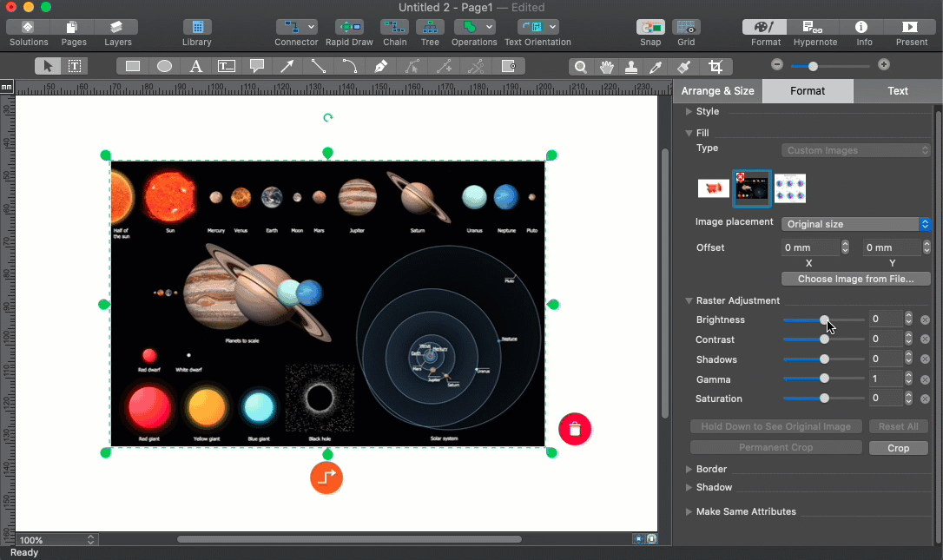Switch to the Text tab
This screenshot has height=560, width=943.
coord(897,91)
